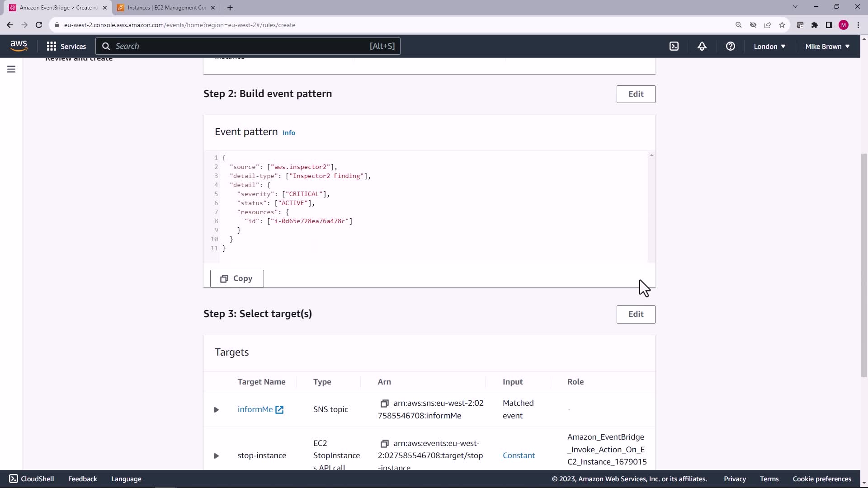Screen dimensions: 868x488
Task: Copy the stop-instance target ARN
Action: [384, 443]
